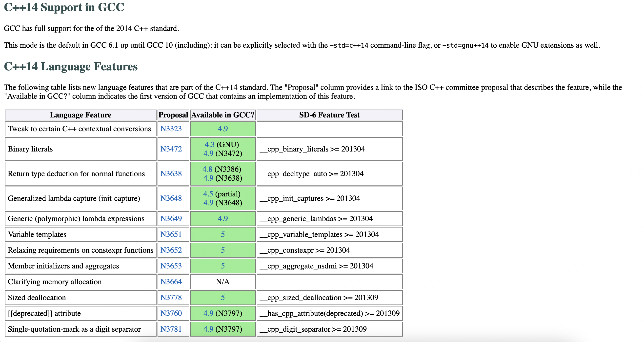Click the N3638 proposal link
This screenshot has width=644, height=342.
(x=171, y=174)
